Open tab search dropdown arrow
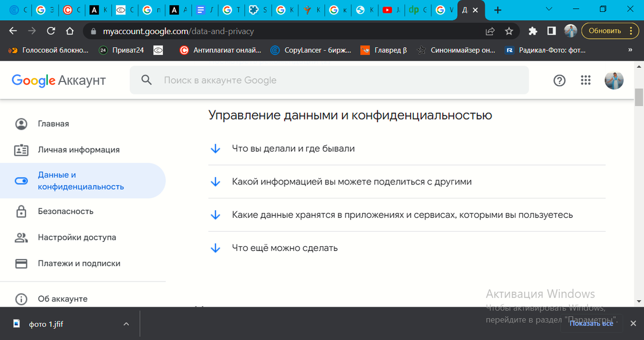 (x=549, y=9)
